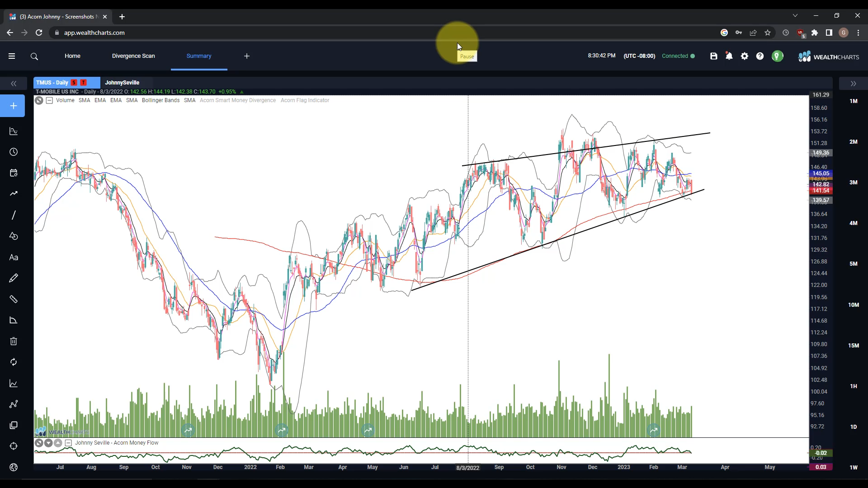Screen dimensions: 868x488
Task: Hide the Acorn Money Flow pane
Action: click(39, 443)
